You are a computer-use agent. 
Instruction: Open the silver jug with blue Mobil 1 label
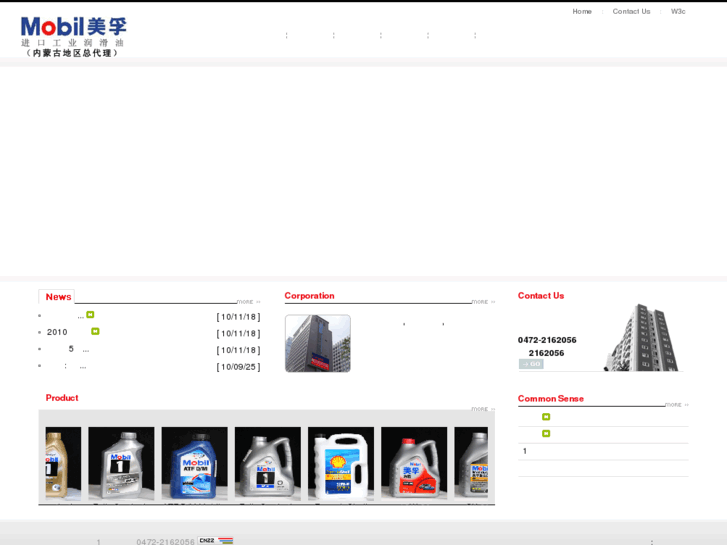268,463
